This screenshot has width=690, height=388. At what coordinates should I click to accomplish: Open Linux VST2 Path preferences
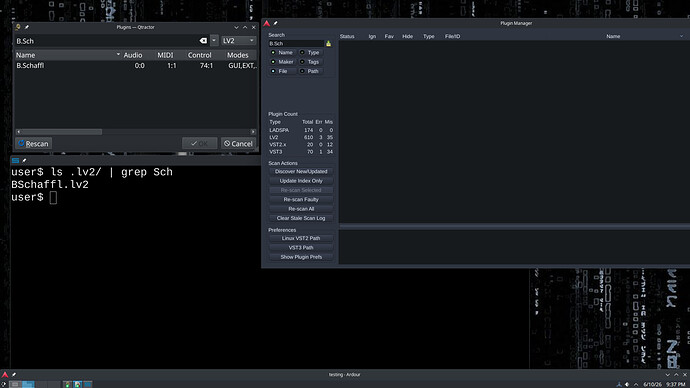(x=301, y=238)
